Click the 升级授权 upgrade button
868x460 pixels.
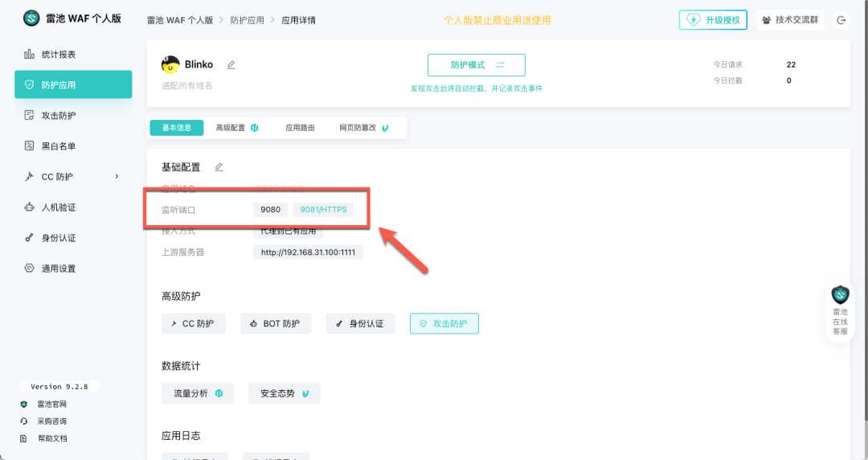coord(713,20)
